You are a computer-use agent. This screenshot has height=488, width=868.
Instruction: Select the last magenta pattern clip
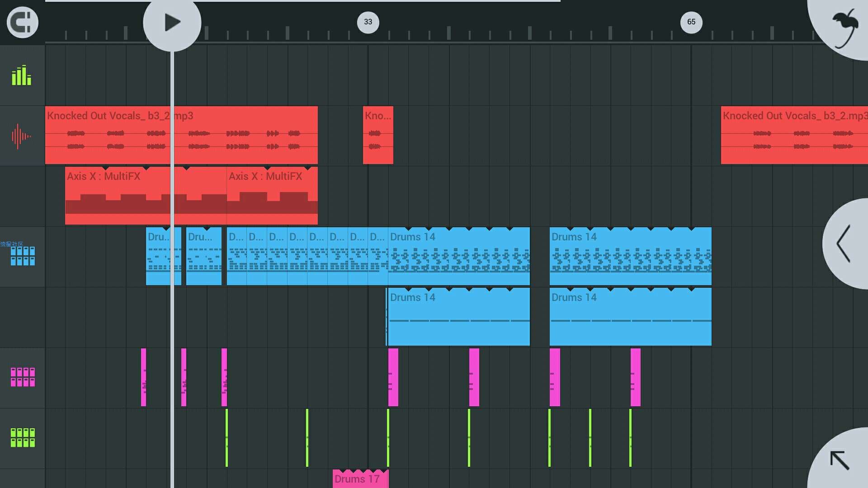click(x=636, y=377)
